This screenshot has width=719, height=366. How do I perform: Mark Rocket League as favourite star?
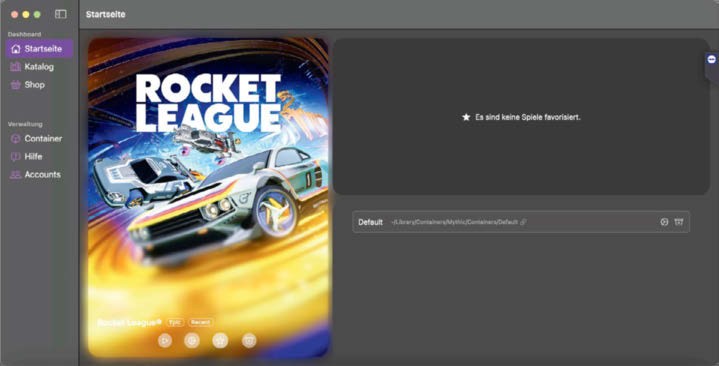coord(221,340)
